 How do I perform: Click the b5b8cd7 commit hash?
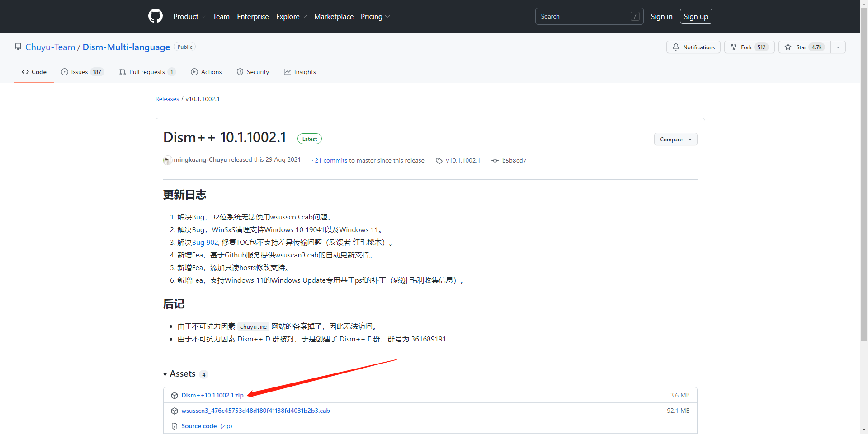pos(514,160)
